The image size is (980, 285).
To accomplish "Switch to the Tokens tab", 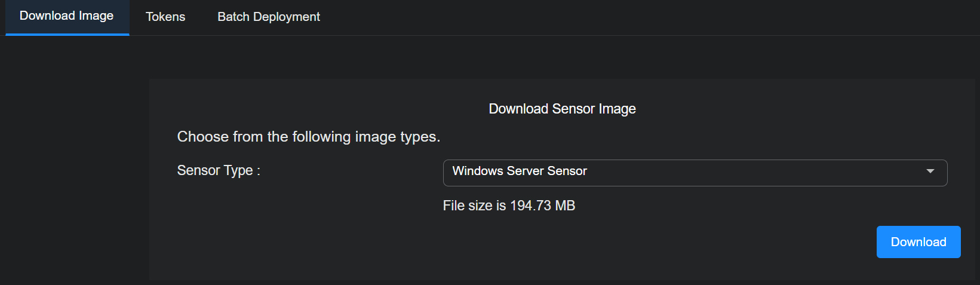I will [165, 17].
